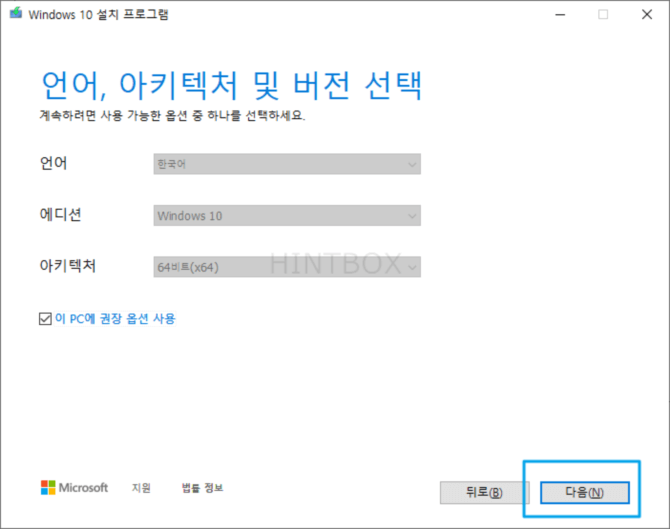
Task: Click the 뒤로(B) button
Action: click(x=485, y=493)
